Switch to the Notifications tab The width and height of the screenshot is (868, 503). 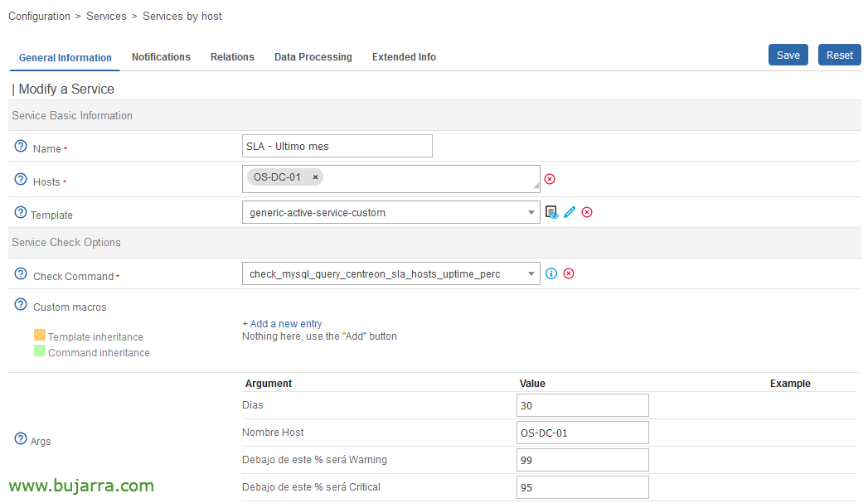pyautogui.click(x=161, y=57)
